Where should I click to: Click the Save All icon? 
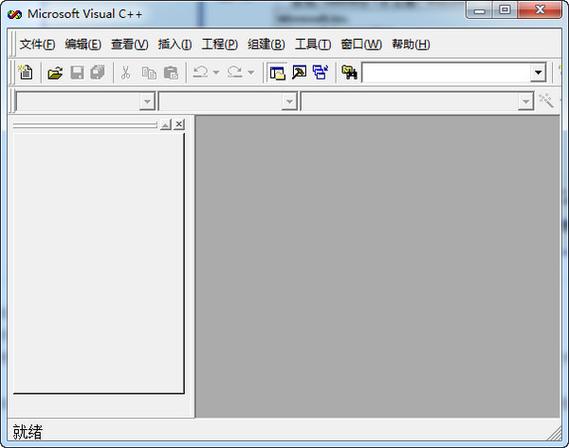(98, 73)
